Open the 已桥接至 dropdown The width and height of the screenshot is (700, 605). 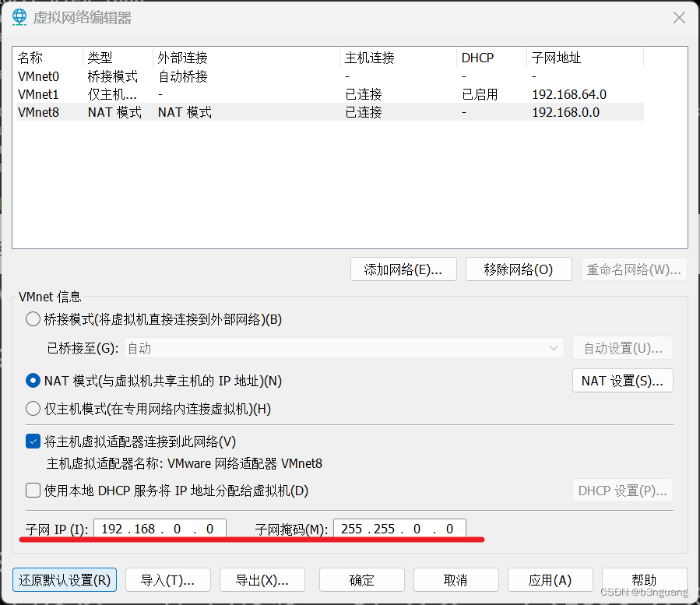click(344, 348)
